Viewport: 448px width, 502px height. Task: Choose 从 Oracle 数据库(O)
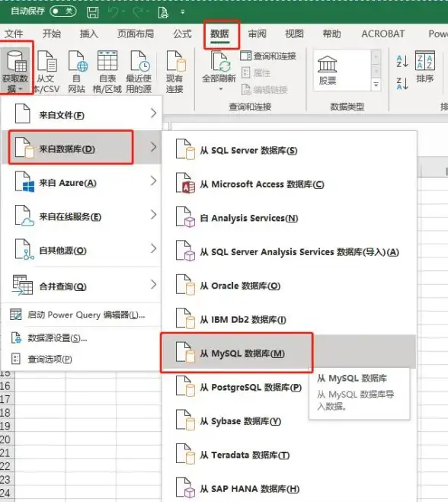pyautogui.click(x=290, y=286)
